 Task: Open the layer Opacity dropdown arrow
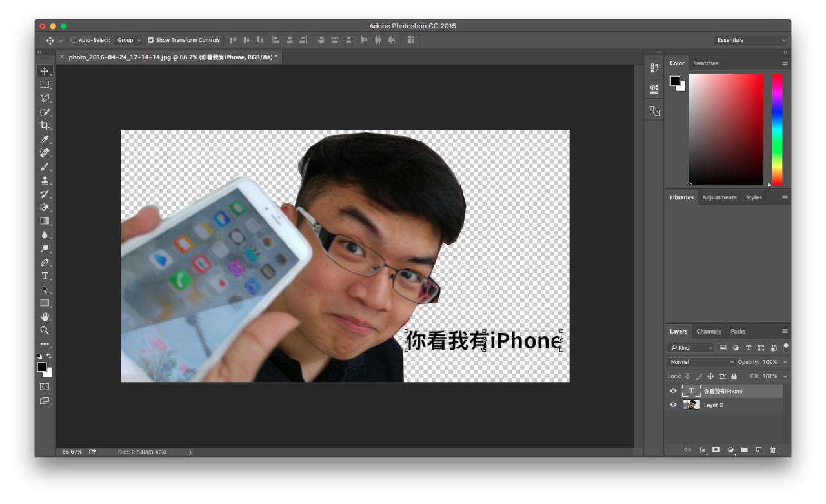click(785, 362)
